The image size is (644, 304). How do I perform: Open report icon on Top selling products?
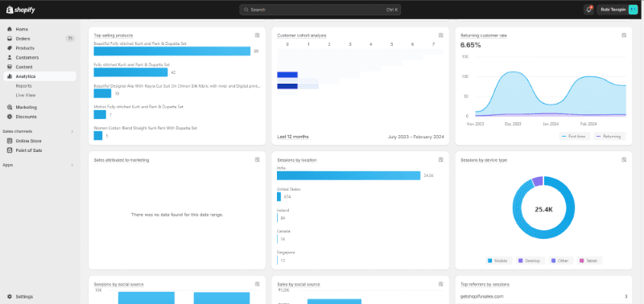click(257, 35)
